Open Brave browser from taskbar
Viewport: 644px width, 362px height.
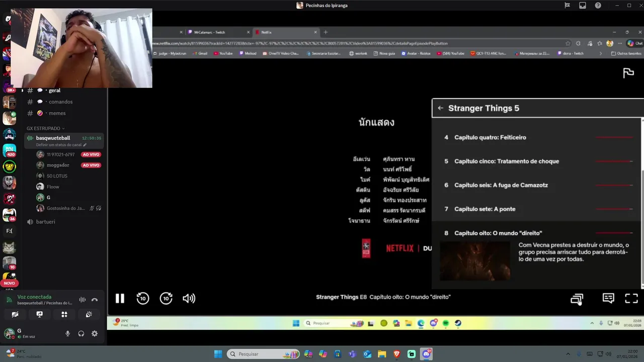click(x=397, y=354)
